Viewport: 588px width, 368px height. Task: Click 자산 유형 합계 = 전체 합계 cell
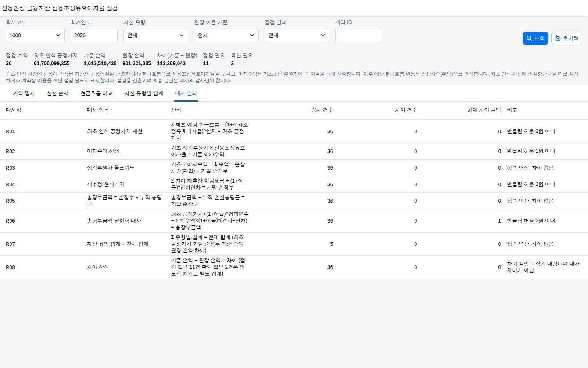pyautogui.click(x=118, y=244)
